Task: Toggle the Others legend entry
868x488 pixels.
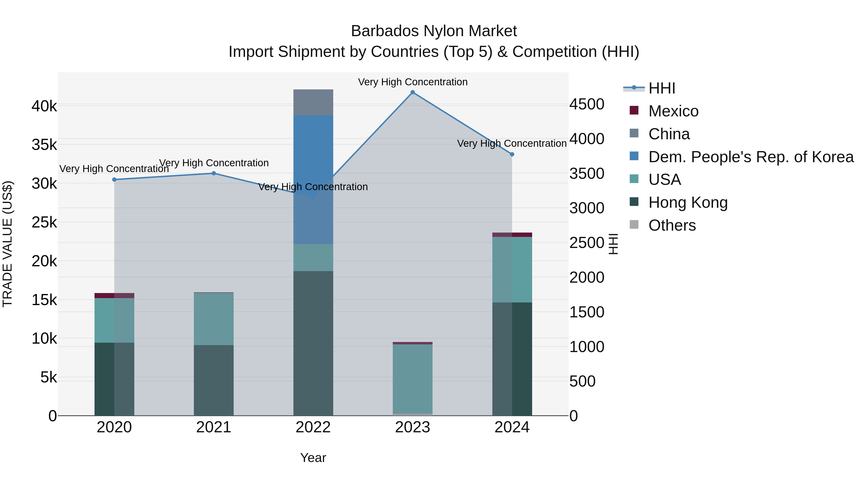Action: tap(663, 225)
